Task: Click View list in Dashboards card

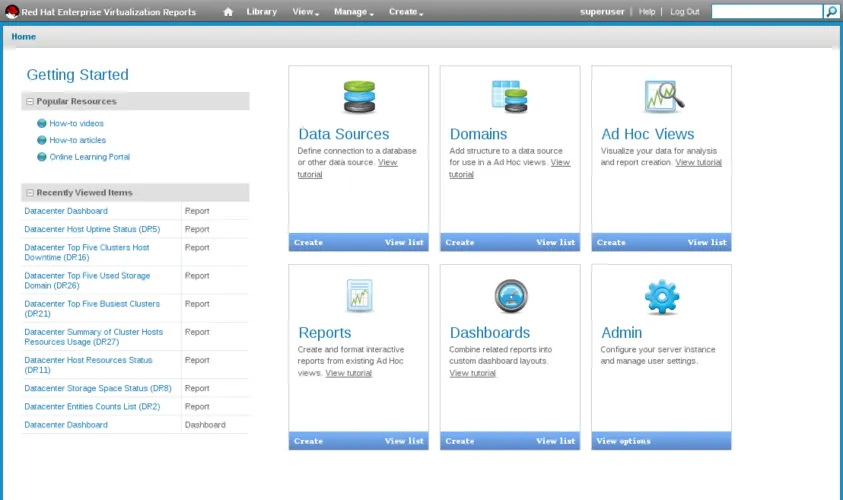Action: (555, 441)
